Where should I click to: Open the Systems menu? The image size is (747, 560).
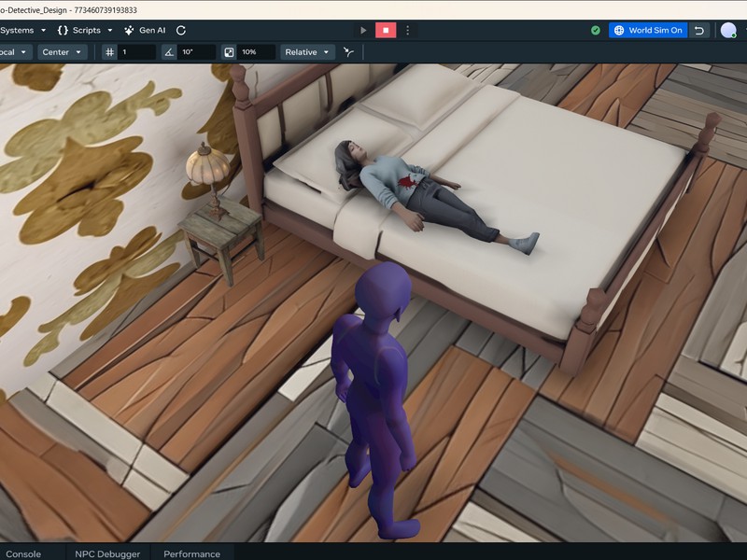pyautogui.click(x=22, y=31)
